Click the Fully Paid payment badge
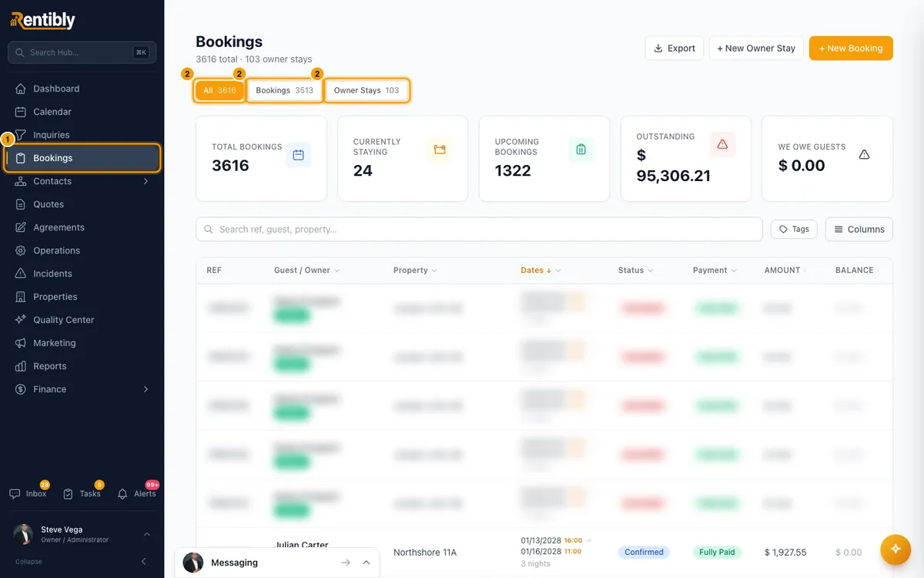This screenshot has width=924, height=578. pyautogui.click(x=717, y=552)
